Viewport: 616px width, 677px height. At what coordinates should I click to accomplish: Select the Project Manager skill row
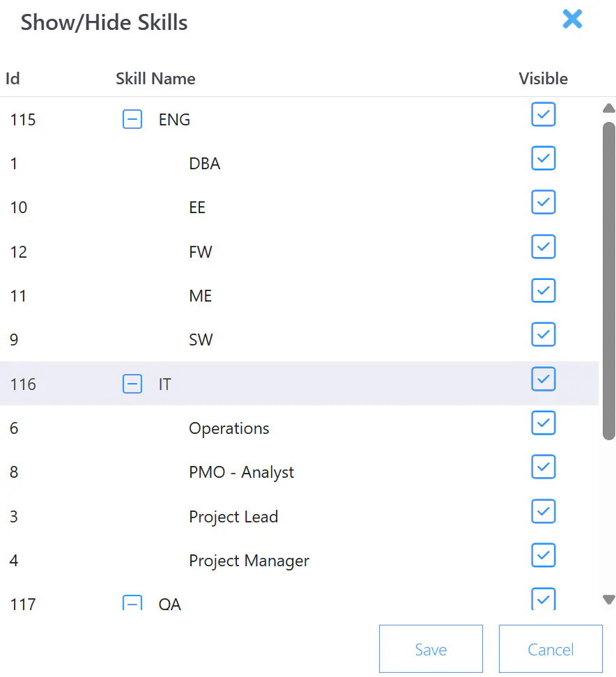[x=300, y=561]
